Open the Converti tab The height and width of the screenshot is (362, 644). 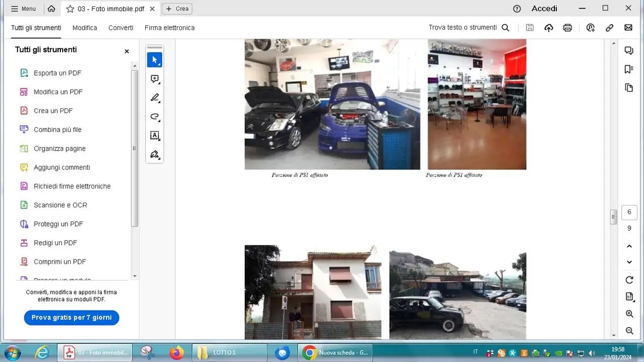[121, 28]
